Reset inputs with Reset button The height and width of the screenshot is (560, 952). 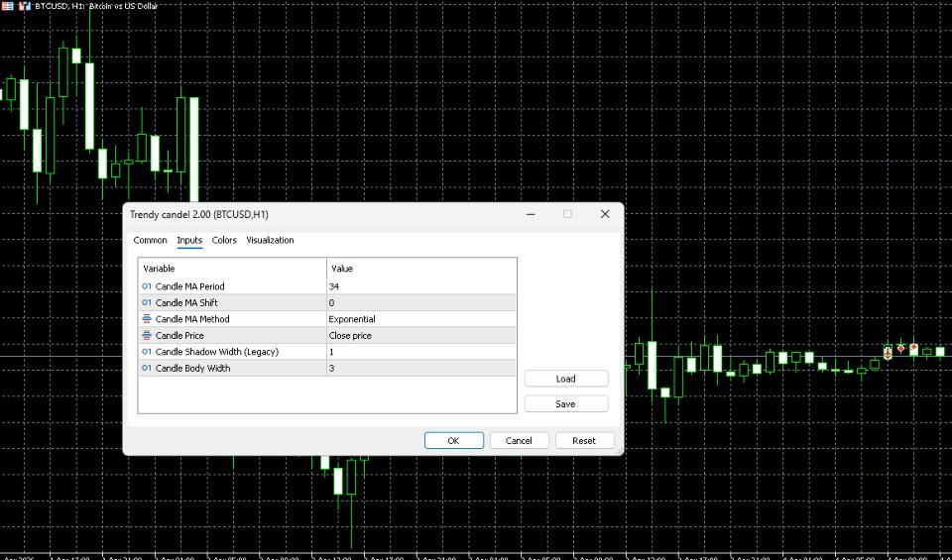pyautogui.click(x=585, y=440)
